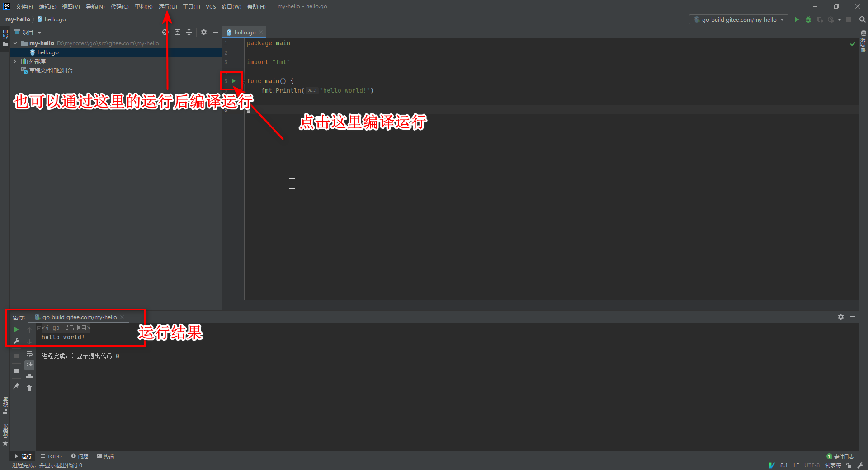This screenshot has width=868, height=470.
Task: Toggle the file lock icon in status bar
Action: click(x=849, y=465)
